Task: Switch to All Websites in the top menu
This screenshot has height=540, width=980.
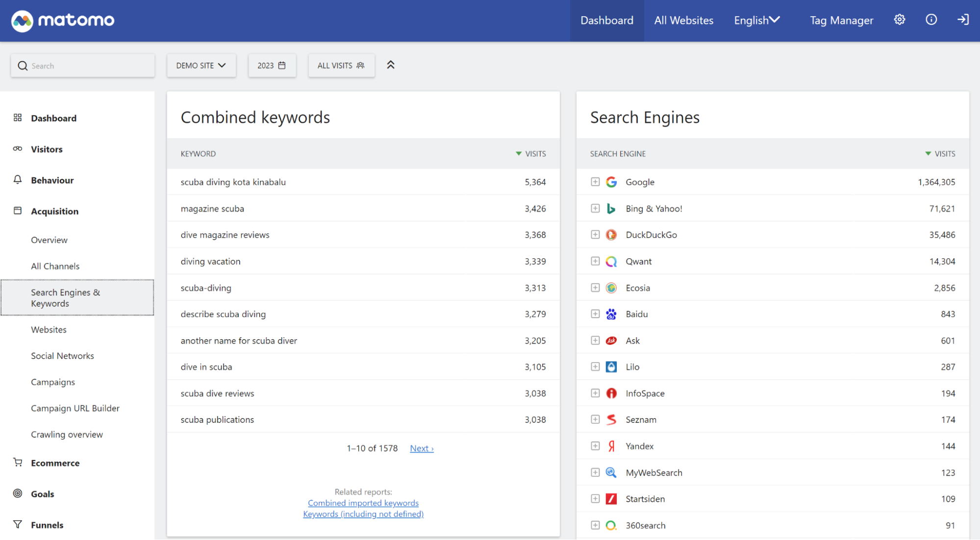Action: pyautogui.click(x=683, y=20)
